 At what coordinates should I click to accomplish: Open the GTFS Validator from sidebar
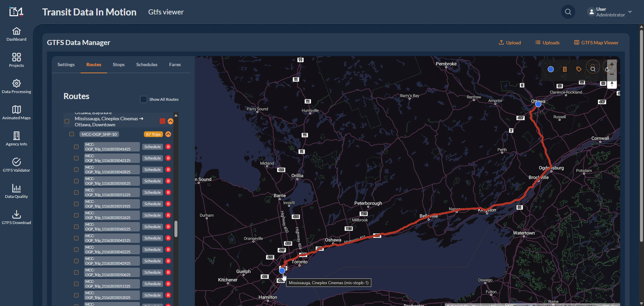coord(16,165)
